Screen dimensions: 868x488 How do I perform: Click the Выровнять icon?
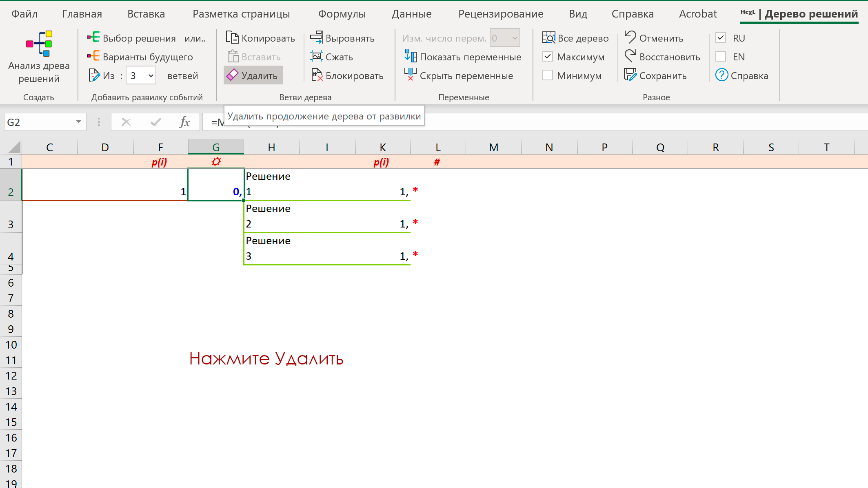coord(316,38)
